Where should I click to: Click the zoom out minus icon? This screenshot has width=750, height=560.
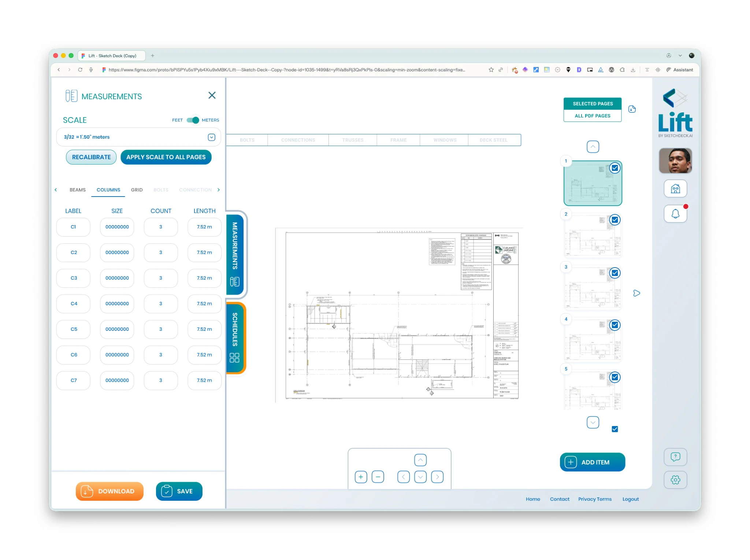pos(378,477)
